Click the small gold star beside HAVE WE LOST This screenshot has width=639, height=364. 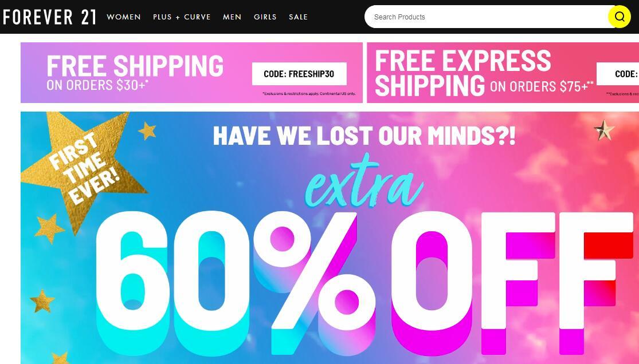147,130
